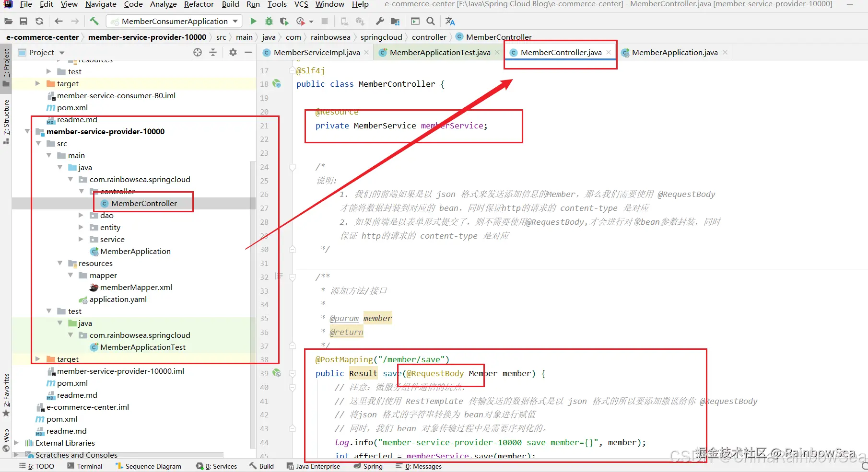Switch to the MemberApplication.java tab

tap(674, 52)
